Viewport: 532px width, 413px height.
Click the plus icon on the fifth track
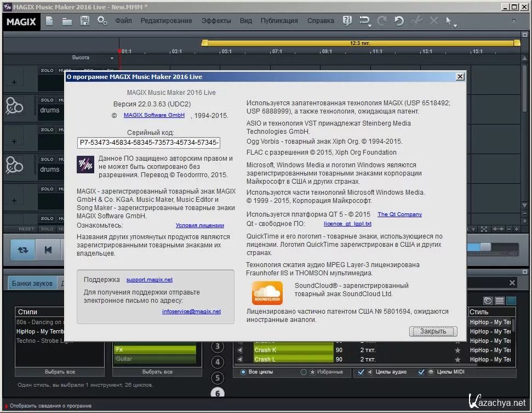point(14,200)
